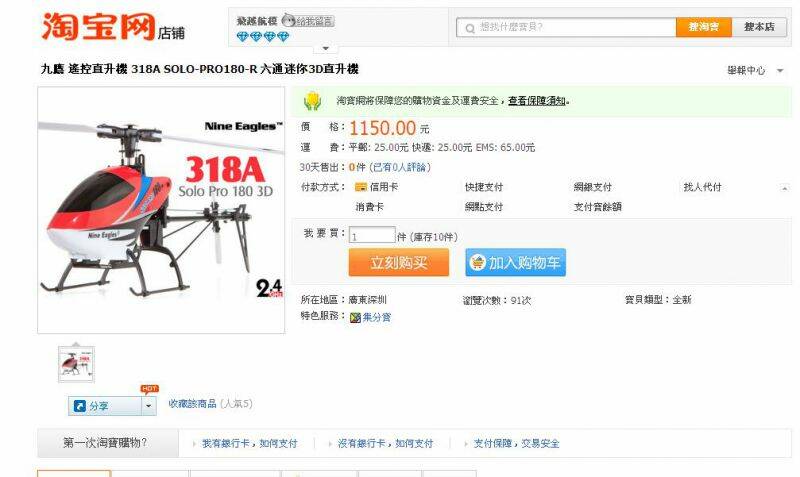Click the 收藏該商品 favorite link

coord(192,404)
